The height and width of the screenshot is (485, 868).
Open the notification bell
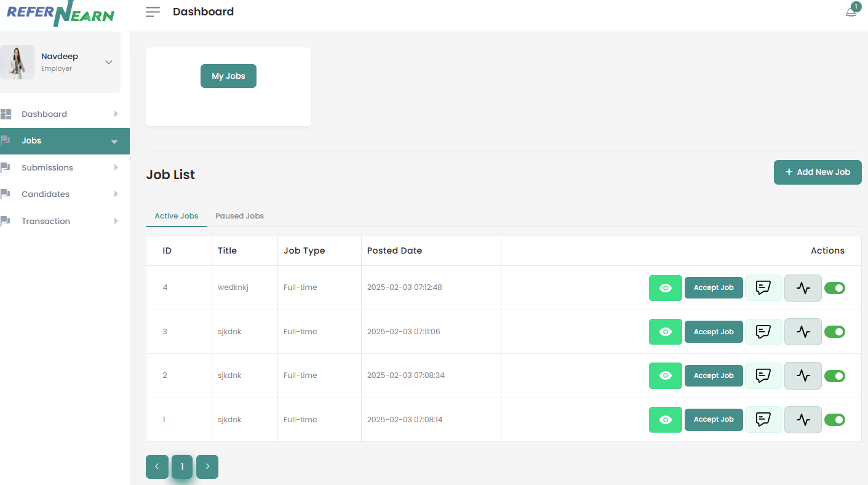(x=851, y=12)
